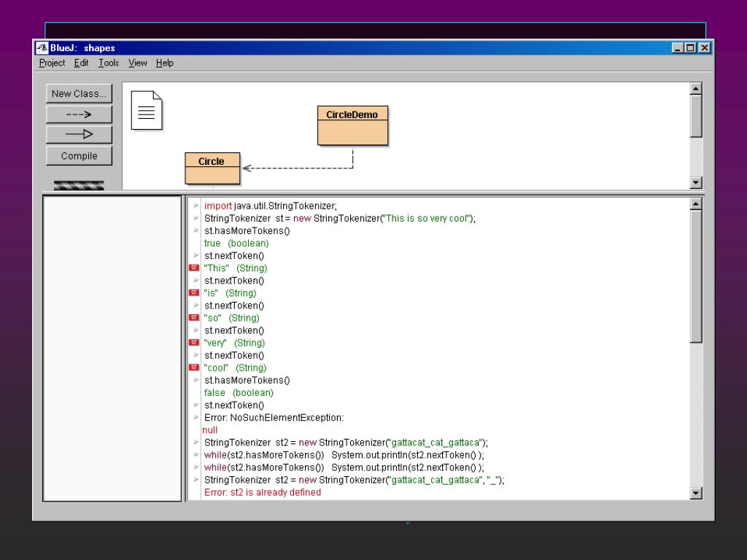This screenshot has width=747, height=560.
Task: Click the code pad scrollbar up arrow
Action: [696, 204]
